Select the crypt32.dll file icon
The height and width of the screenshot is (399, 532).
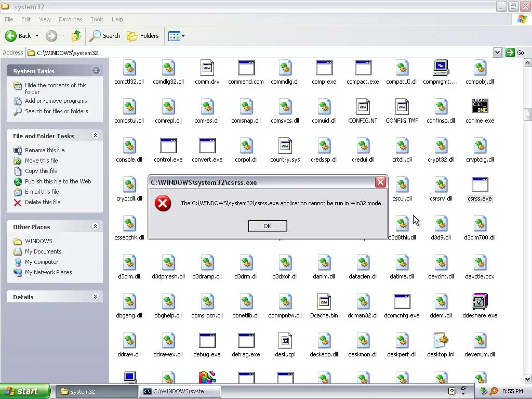(441, 145)
